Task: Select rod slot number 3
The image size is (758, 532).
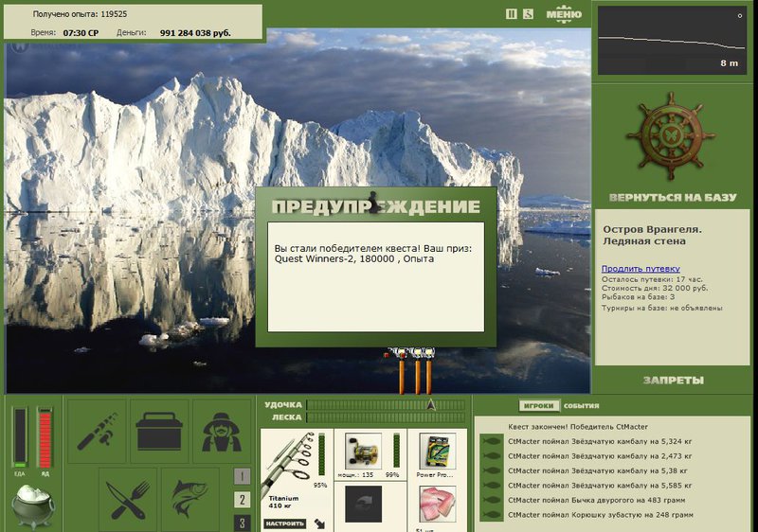Action: point(242,523)
